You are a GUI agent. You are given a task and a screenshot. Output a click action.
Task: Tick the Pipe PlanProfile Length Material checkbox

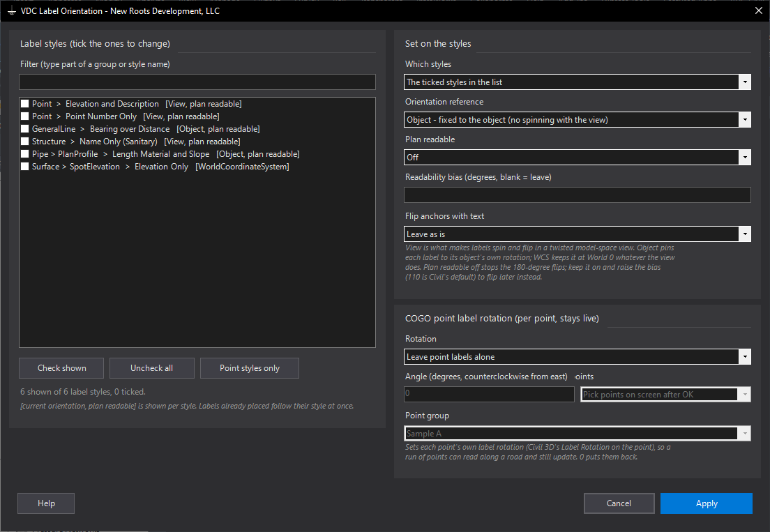(x=24, y=154)
